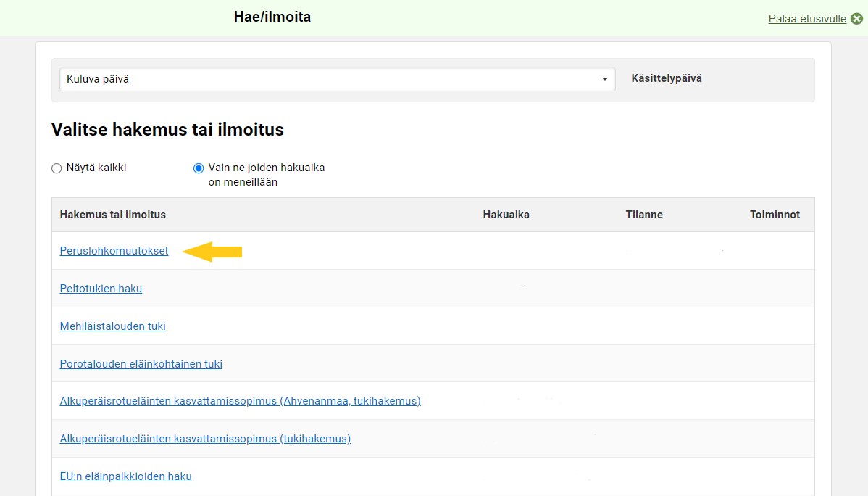Click Palaa etusivulle to return home
Viewport: 868px width, 496px height.
pos(808,19)
